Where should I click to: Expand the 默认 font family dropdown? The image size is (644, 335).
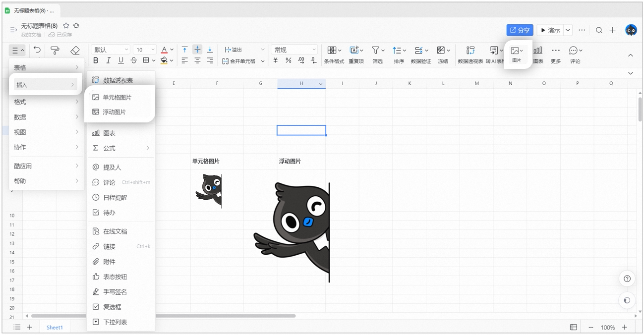110,50
